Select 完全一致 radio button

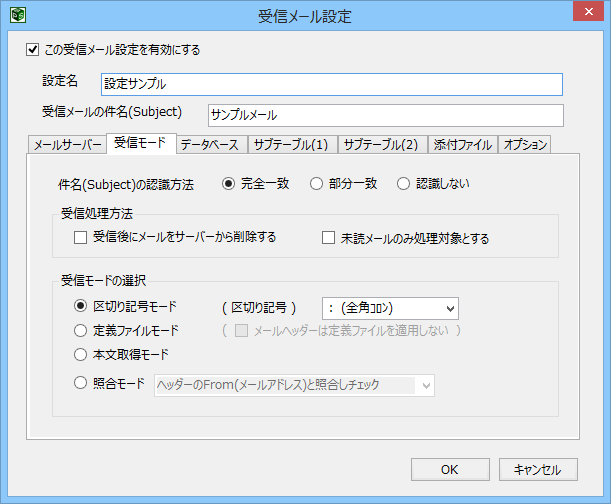(228, 183)
